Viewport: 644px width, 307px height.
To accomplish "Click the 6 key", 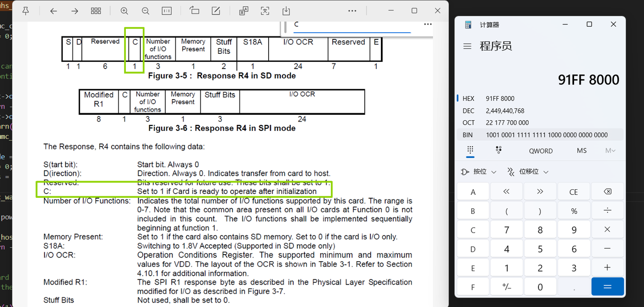I will (574, 249).
